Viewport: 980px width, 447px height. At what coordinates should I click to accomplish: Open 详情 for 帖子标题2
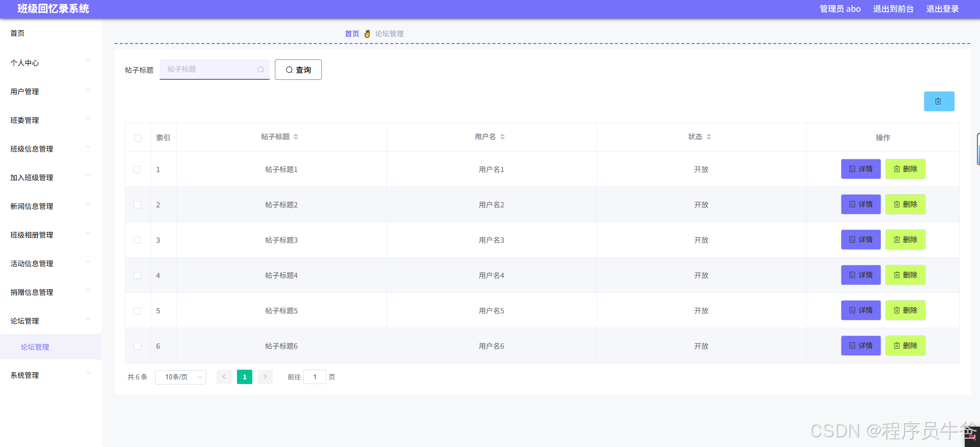click(861, 204)
